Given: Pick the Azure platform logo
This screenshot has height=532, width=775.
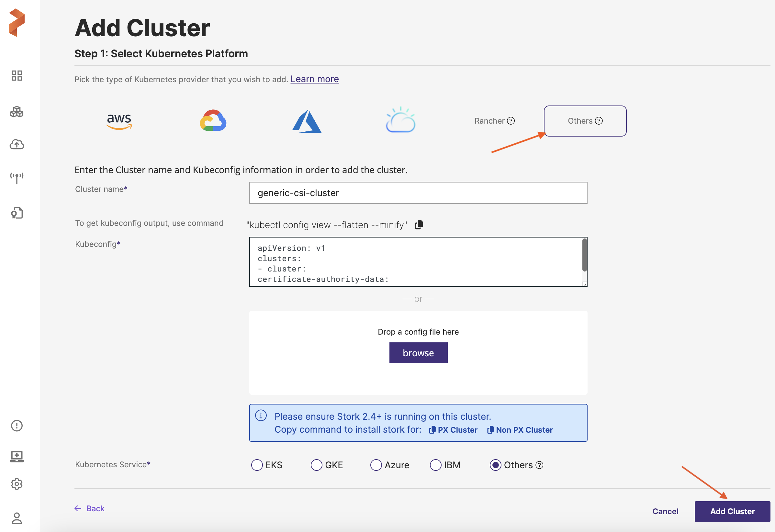Looking at the screenshot, I should pos(307,121).
